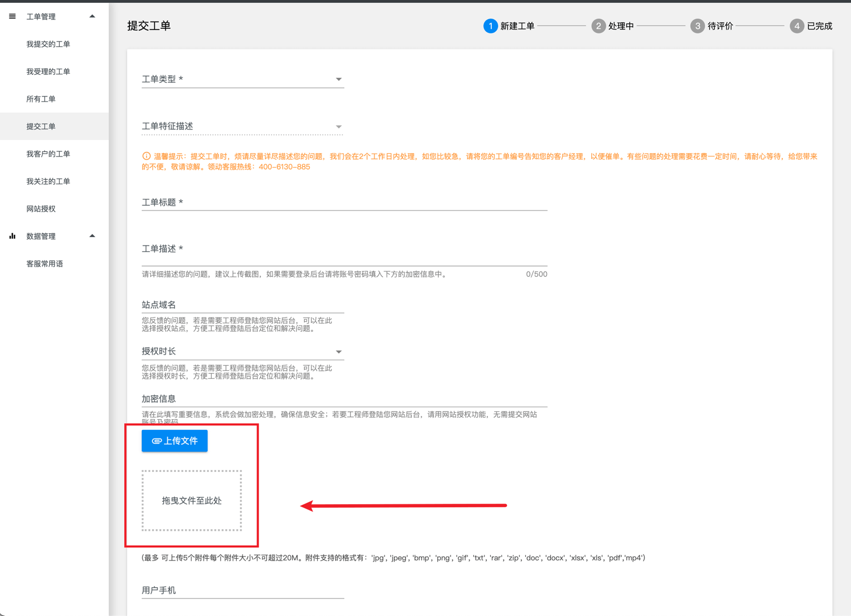Focus the 工单标题 input field
Screen dimensions: 851x616
point(344,202)
